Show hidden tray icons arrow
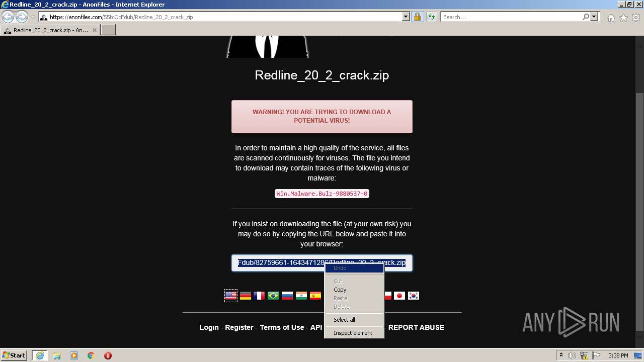The height and width of the screenshot is (362, 644). [x=561, y=355]
